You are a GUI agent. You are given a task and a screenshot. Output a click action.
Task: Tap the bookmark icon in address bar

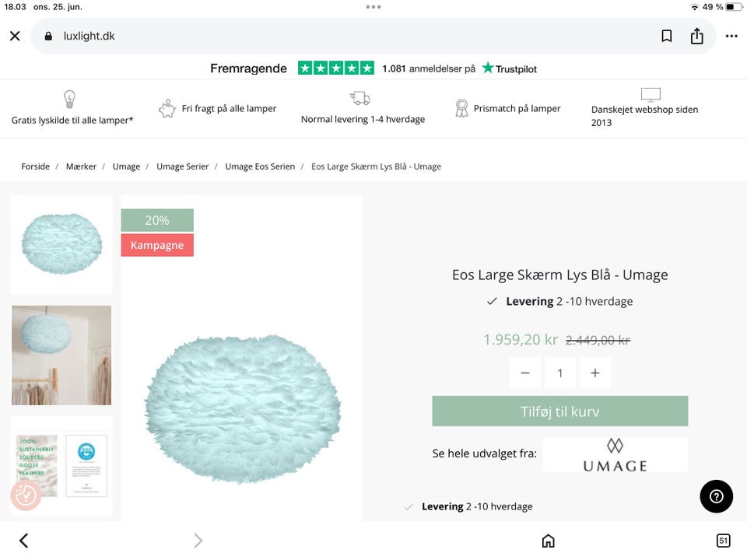667,36
